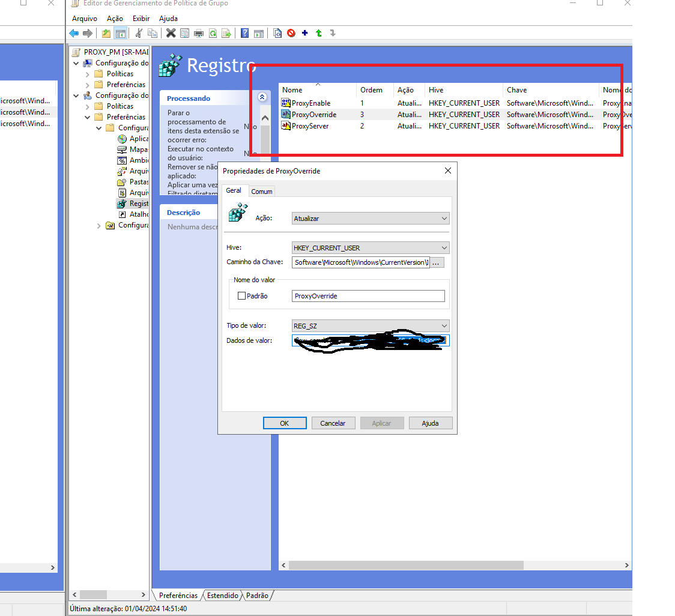
Task: Switch to the Comum tab
Action: [262, 191]
